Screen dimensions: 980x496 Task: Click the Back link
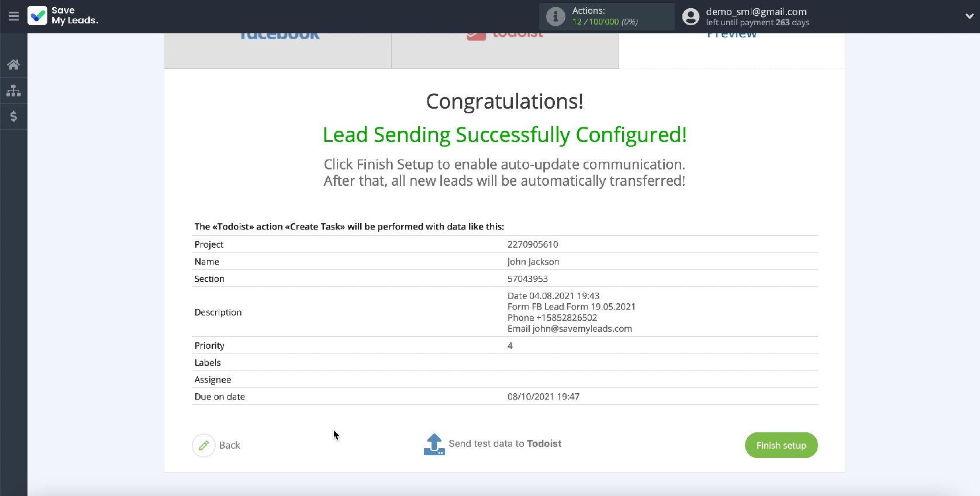(229, 445)
